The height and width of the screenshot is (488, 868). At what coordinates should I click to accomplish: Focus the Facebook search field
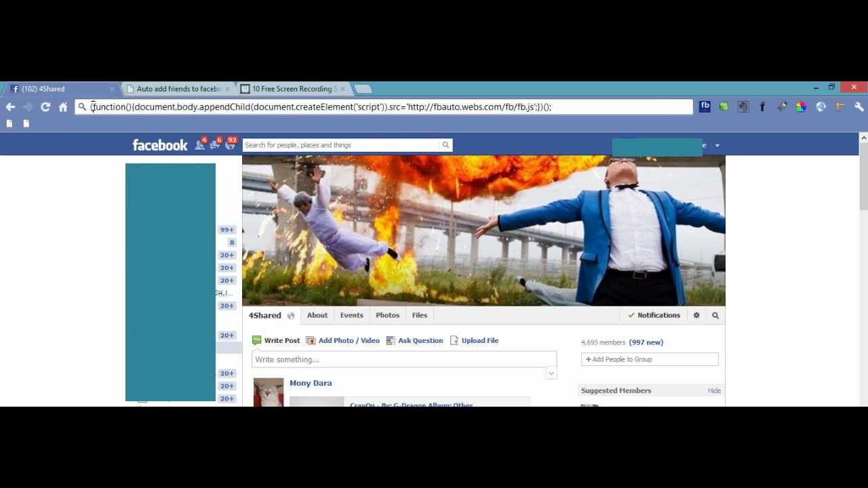coord(341,145)
